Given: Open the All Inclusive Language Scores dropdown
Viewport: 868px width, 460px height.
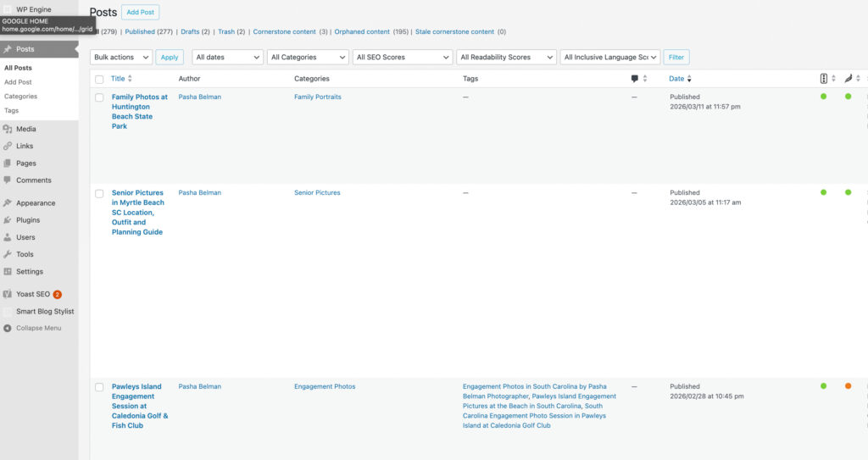Looking at the screenshot, I should tap(610, 57).
